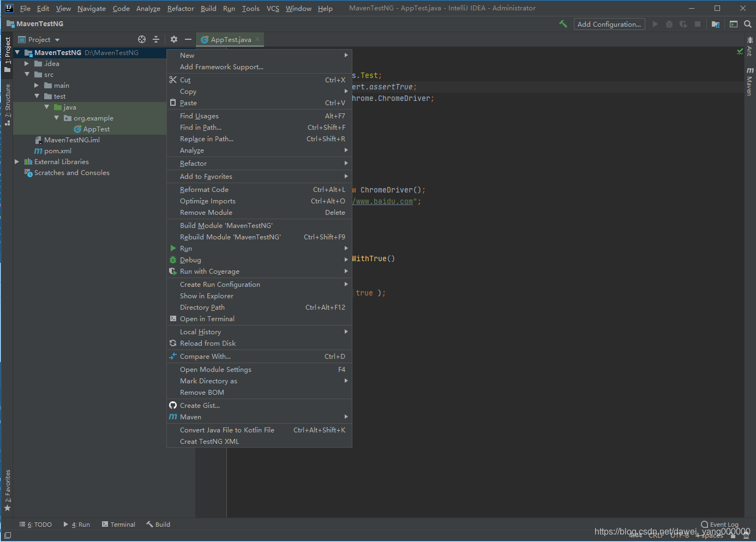Open the Maven tool window on the right
756x542 pixels.
(750, 82)
